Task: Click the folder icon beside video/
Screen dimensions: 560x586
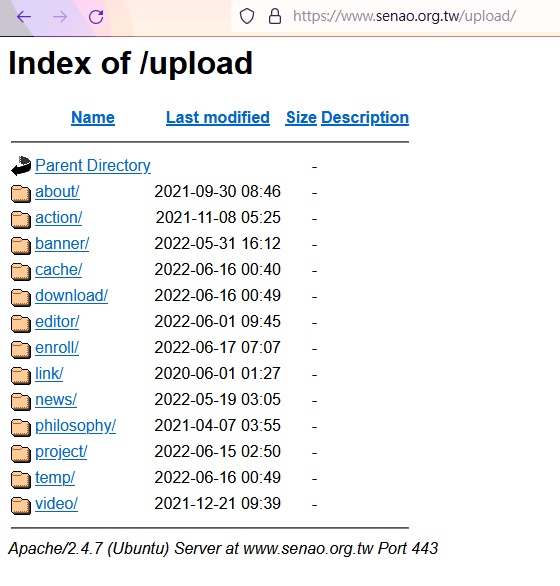Action: (x=21, y=505)
